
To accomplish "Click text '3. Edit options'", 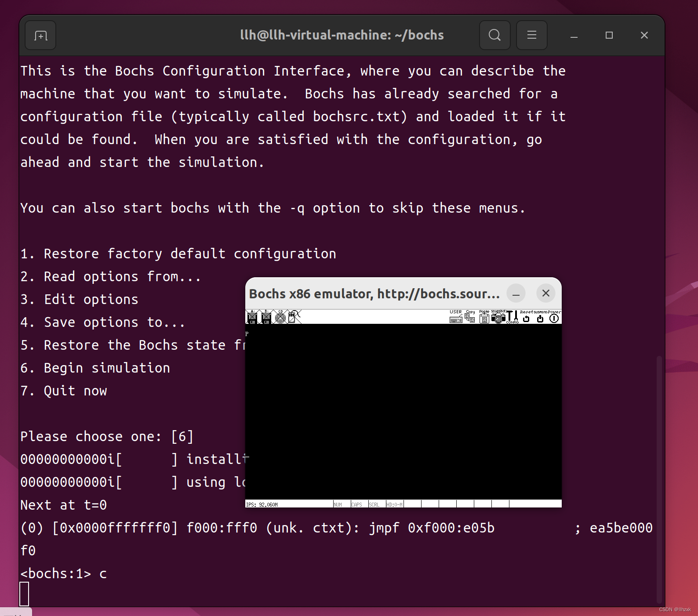I will click(80, 299).
